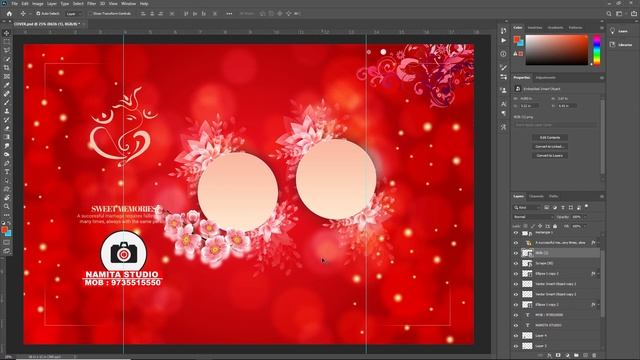Screen dimensions: 640x360
Task: Select the Lasso tool
Action: click(x=7, y=50)
